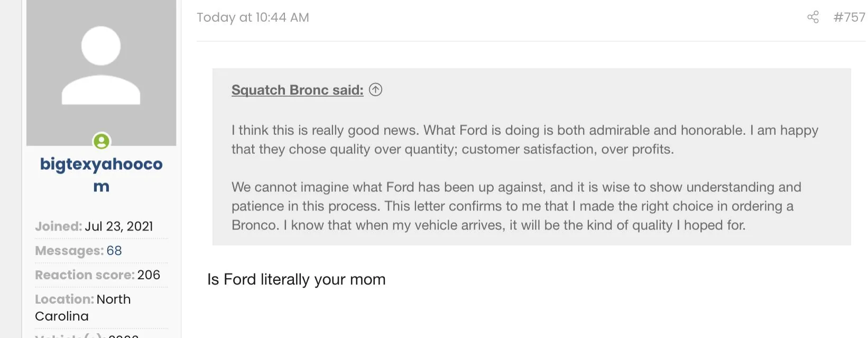
Task: Click the 'Today at 10:44 AM' timestamp
Action: point(253,17)
